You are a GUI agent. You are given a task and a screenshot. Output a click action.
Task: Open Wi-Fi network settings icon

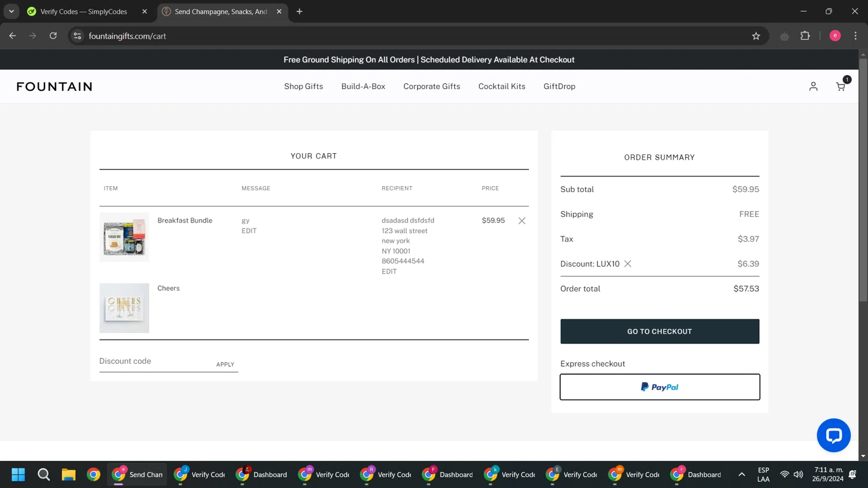[784, 475]
